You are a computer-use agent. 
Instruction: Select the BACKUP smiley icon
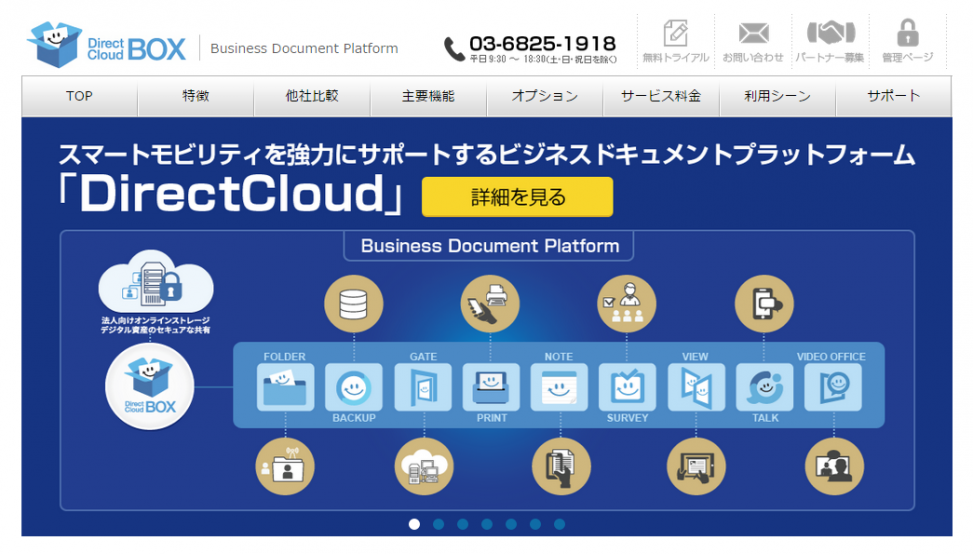(354, 387)
